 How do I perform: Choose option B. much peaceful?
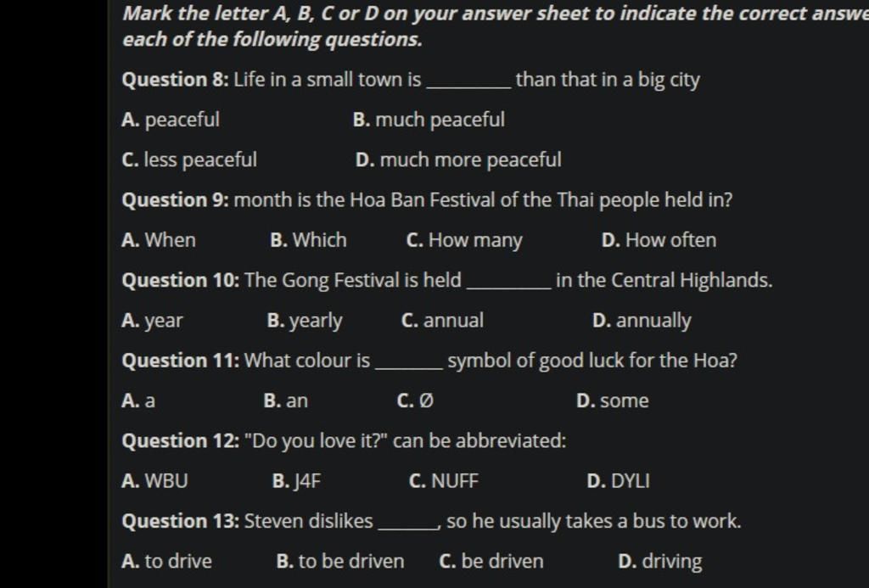pos(429,120)
